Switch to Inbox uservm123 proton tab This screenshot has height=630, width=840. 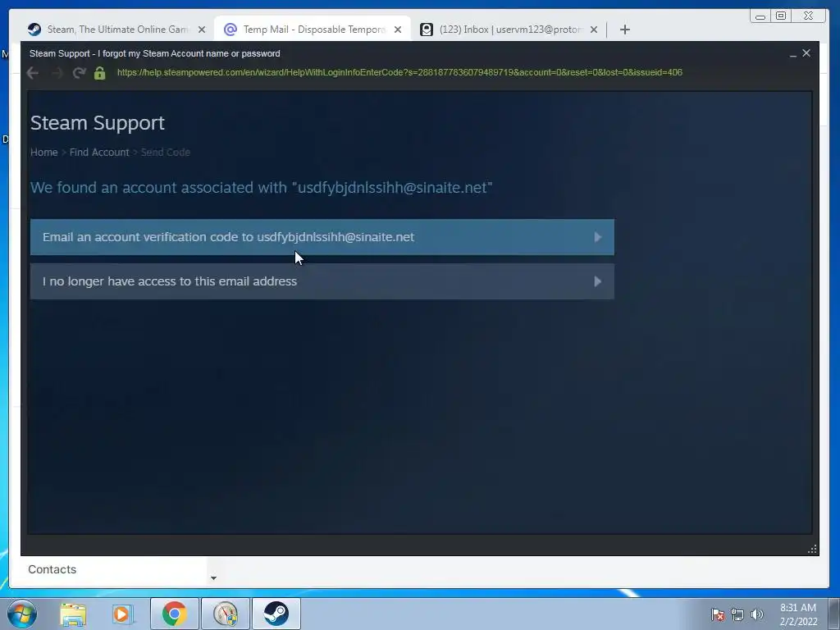tap(509, 30)
